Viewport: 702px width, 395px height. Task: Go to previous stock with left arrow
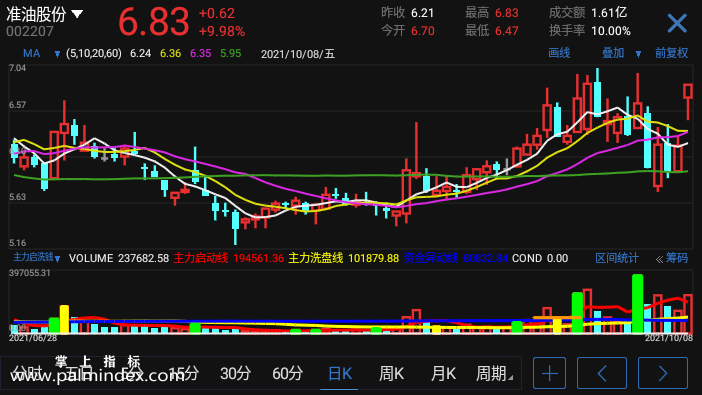coord(602,373)
